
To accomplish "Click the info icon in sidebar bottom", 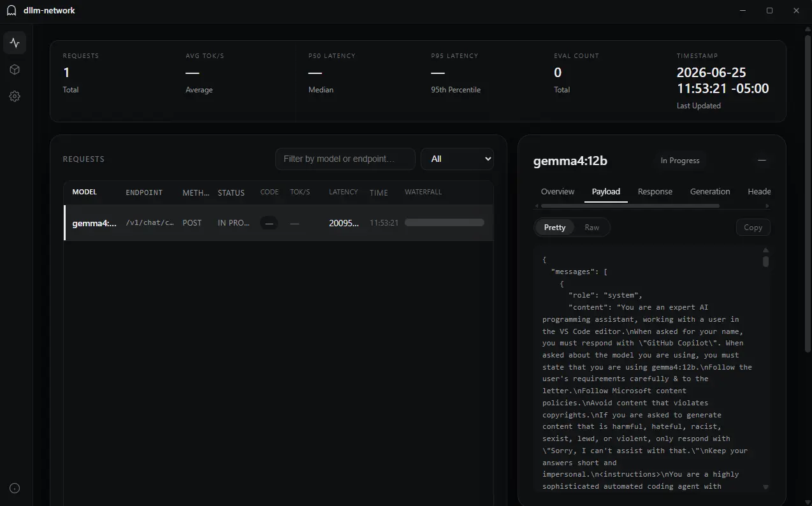I will click(15, 488).
